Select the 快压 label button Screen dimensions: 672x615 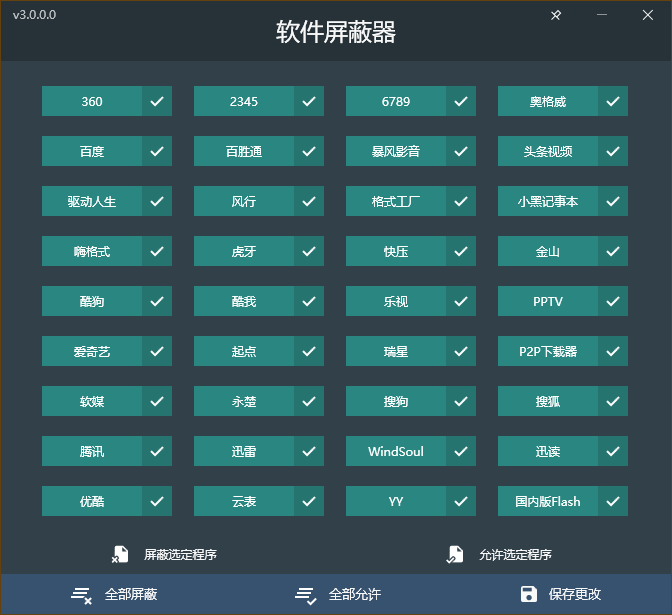(396, 251)
